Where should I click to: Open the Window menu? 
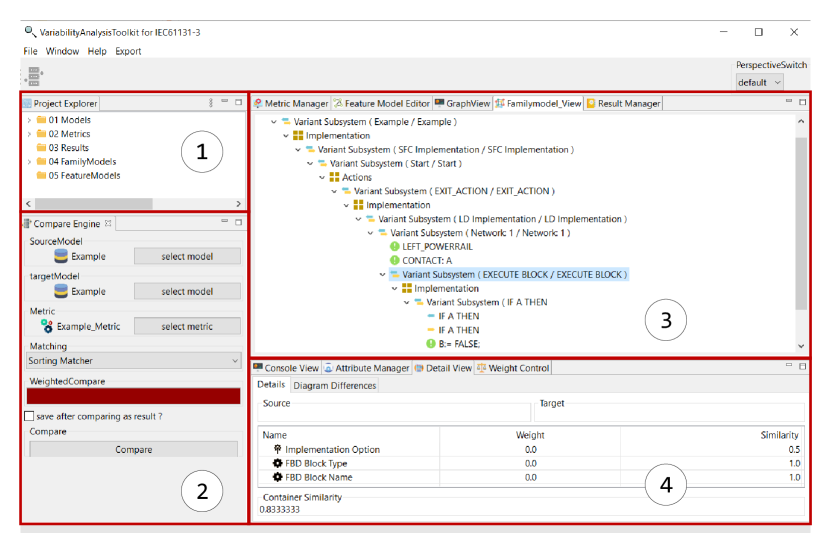[62, 51]
